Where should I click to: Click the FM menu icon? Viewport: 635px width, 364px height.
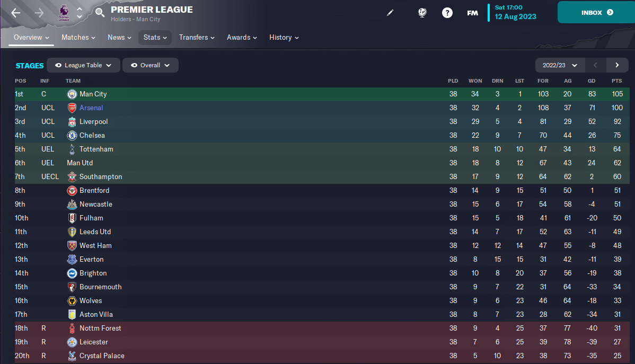point(472,13)
